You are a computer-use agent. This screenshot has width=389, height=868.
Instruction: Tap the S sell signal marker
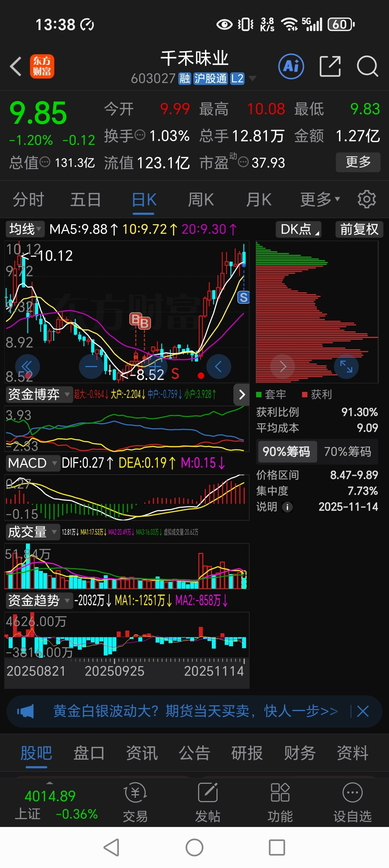click(x=243, y=297)
